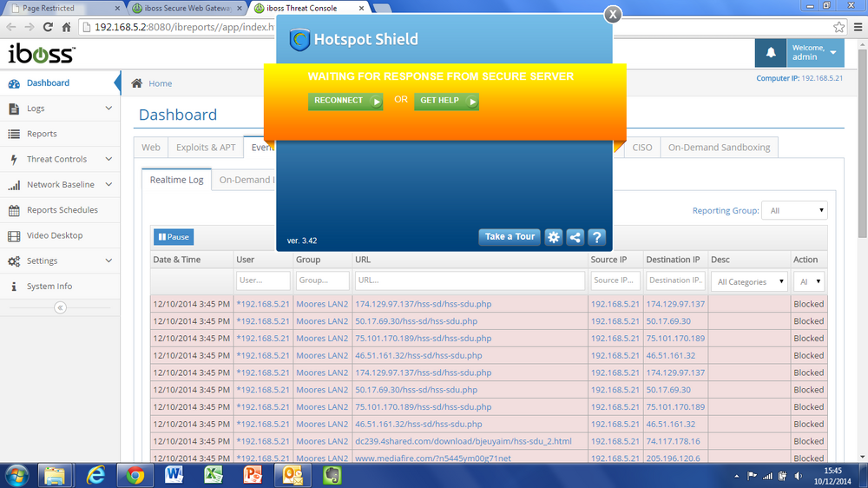Click the Source IP filter field
The height and width of the screenshot is (488, 868).
pyautogui.click(x=615, y=280)
